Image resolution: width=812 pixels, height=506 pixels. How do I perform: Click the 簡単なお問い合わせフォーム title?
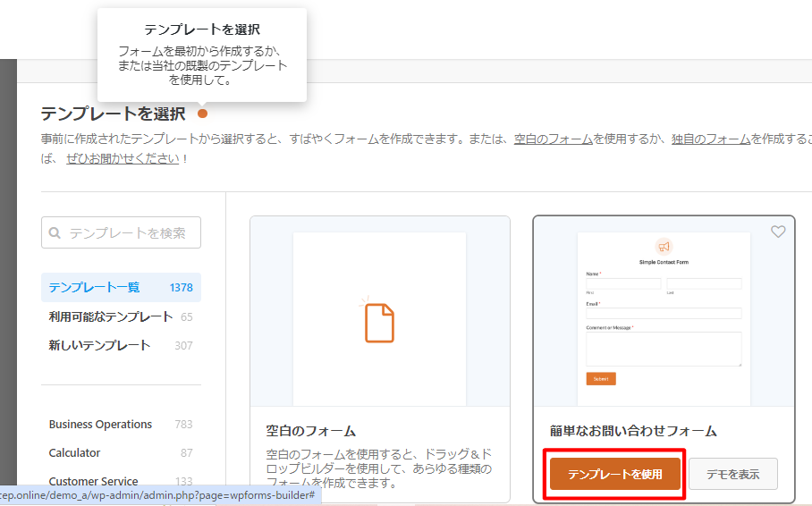coord(633,431)
